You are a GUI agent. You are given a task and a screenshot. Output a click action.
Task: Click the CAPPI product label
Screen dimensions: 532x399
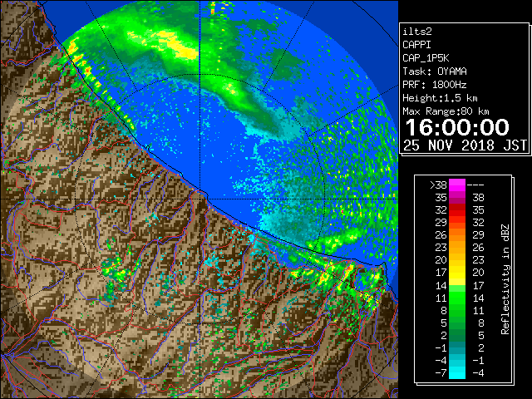point(416,45)
